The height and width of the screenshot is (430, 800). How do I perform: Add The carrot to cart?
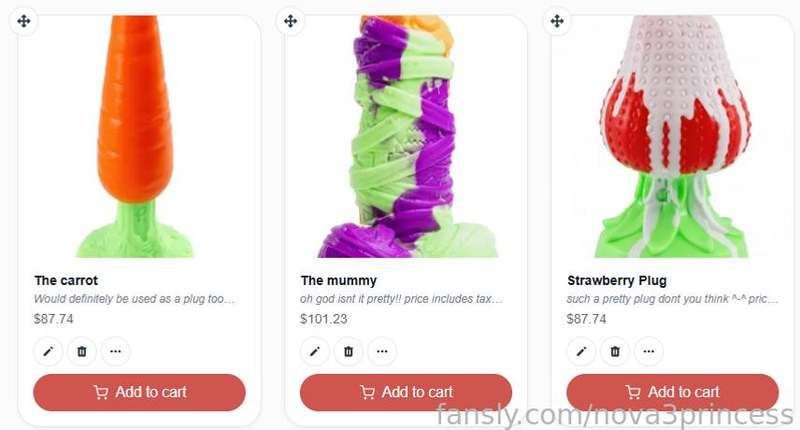tap(139, 392)
